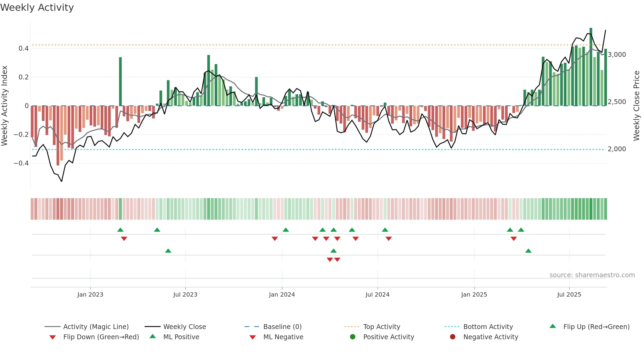644x362 pixels.
Task: Toggle the Weekly Close legend entry
Action: click(175, 327)
